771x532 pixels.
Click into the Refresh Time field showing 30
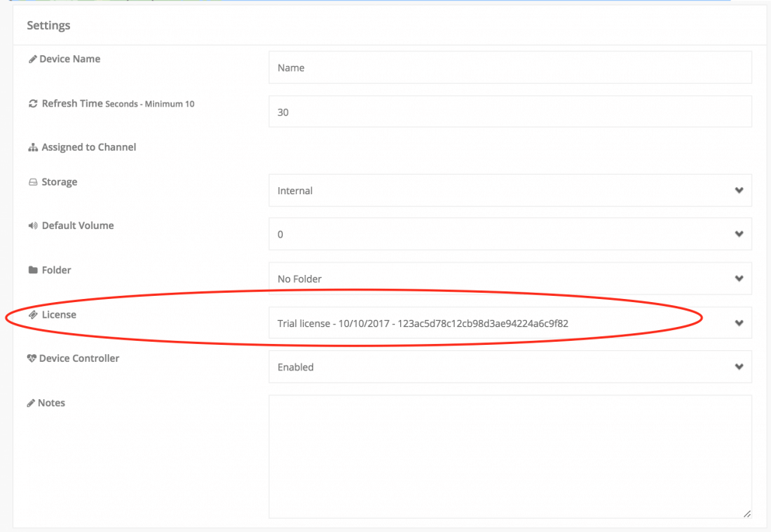509,112
